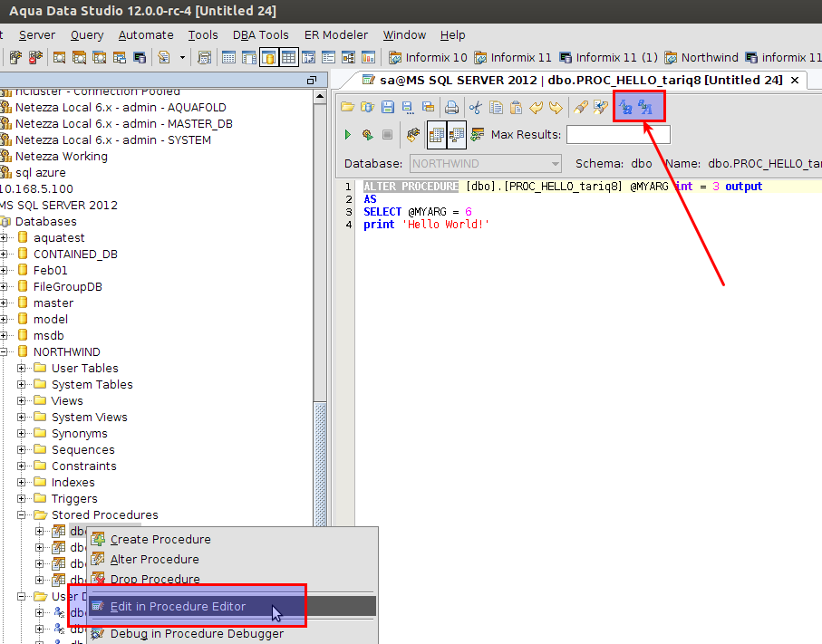Click the To Lowercase icon
Viewport: 822px width, 644px height.
pos(625,108)
